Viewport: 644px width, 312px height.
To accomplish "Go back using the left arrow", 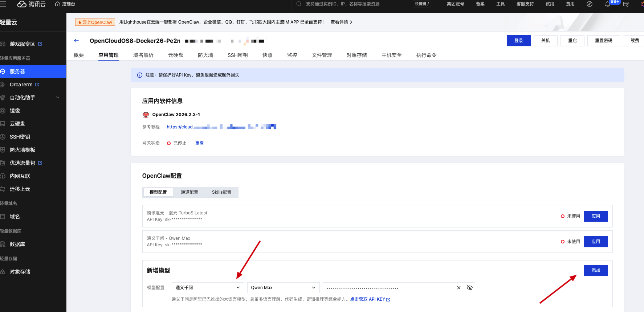I will tap(76, 41).
